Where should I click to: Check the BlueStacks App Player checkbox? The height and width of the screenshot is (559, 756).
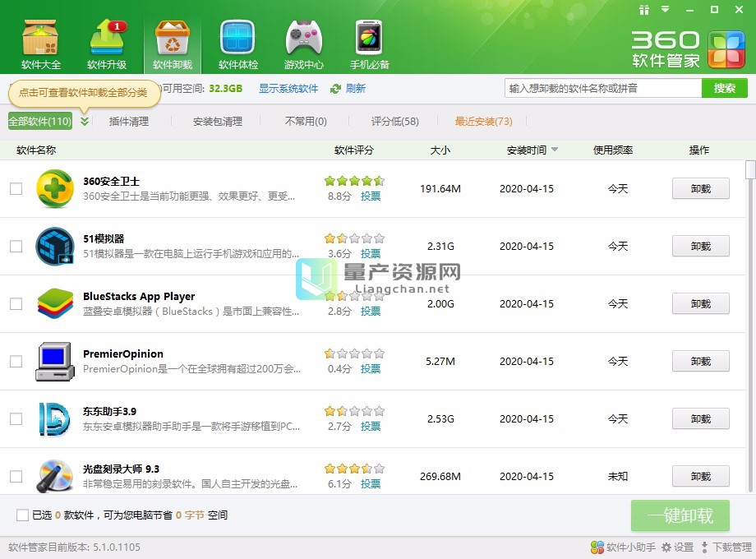[x=16, y=303]
